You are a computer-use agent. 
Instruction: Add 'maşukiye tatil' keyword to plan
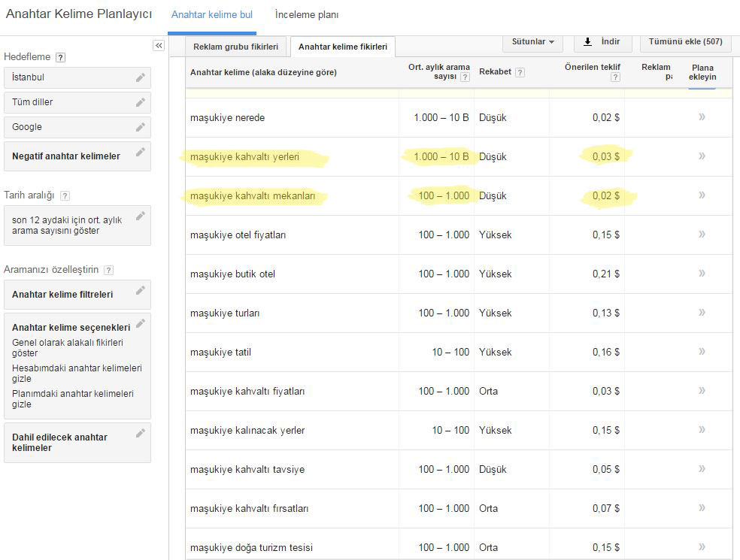tap(702, 351)
